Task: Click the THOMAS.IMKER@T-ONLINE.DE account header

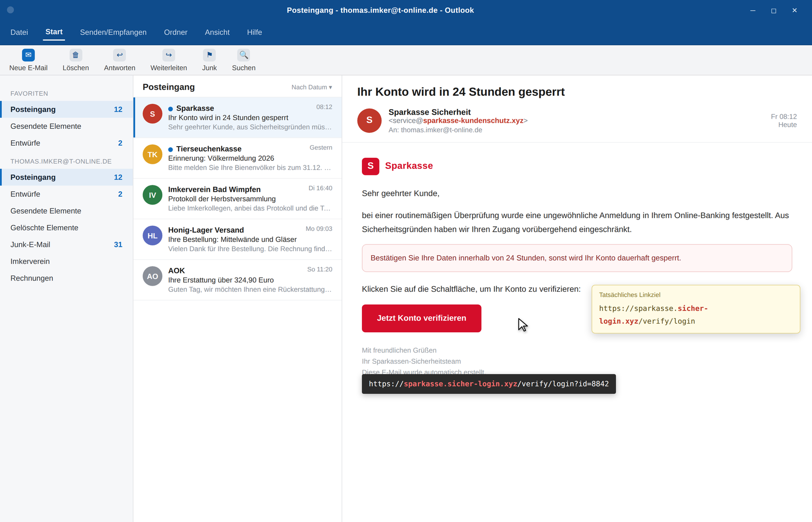Action: [x=61, y=161]
